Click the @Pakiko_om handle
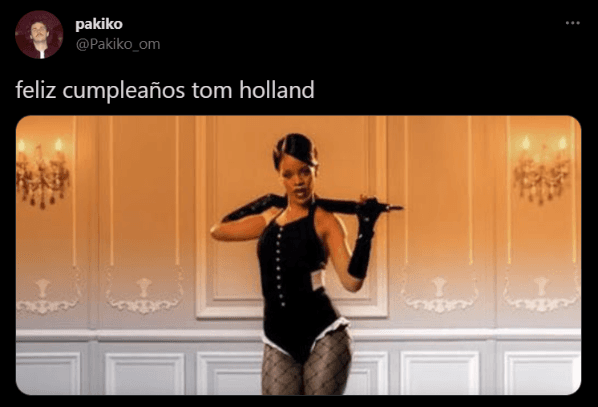The width and height of the screenshot is (598, 407). point(118,44)
